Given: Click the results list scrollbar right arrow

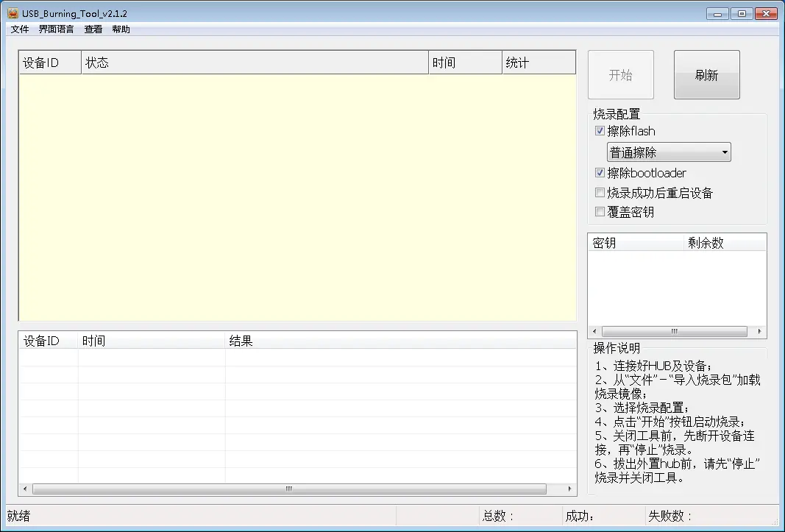Looking at the screenshot, I should click(x=569, y=489).
